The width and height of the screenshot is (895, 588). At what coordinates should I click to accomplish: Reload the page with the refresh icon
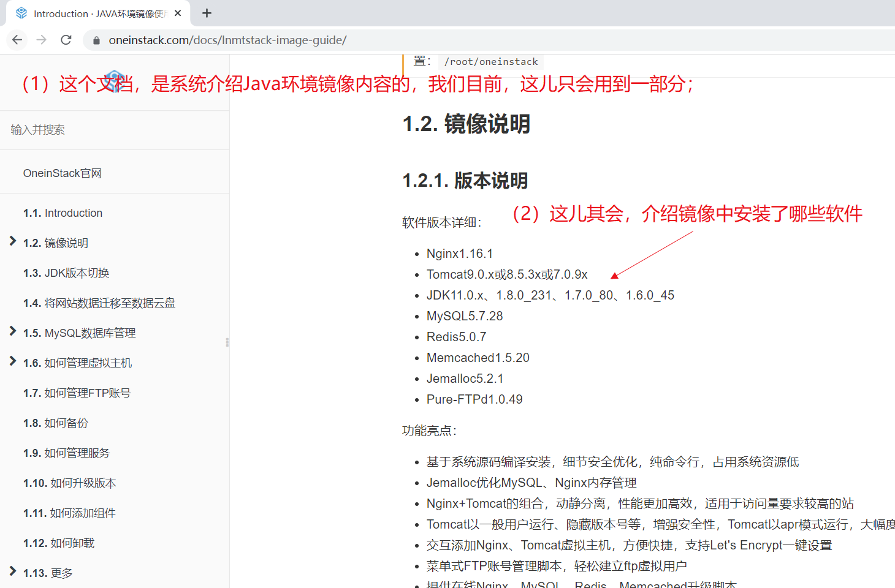(x=66, y=40)
